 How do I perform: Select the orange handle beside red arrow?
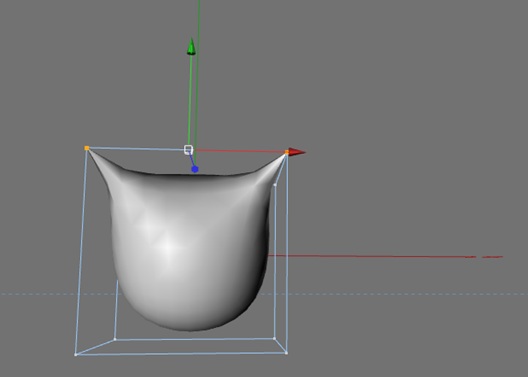(x=287, y=152)
